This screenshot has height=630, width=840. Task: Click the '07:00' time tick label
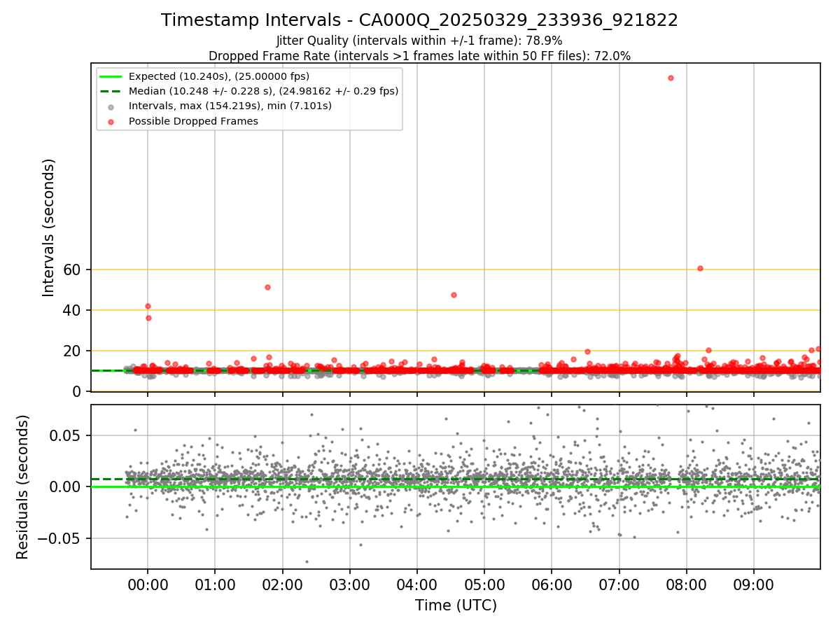point(619,584)
